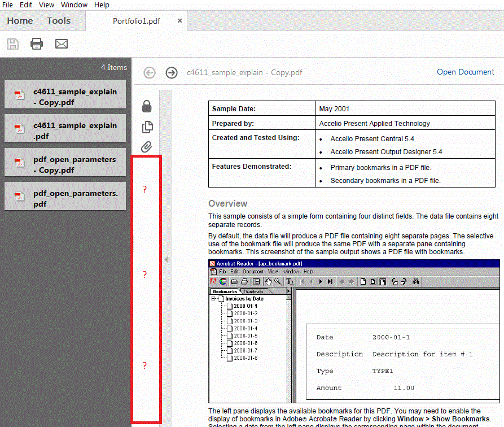Open the View menu
The width and height of the screenshot is (504, 427).
(46, 5)
